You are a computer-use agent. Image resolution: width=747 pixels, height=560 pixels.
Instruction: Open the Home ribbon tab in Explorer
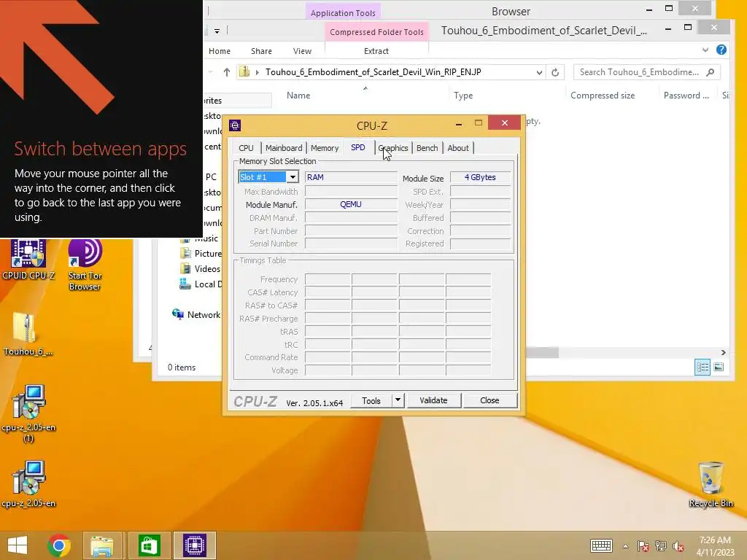click(x=220, y=51)
